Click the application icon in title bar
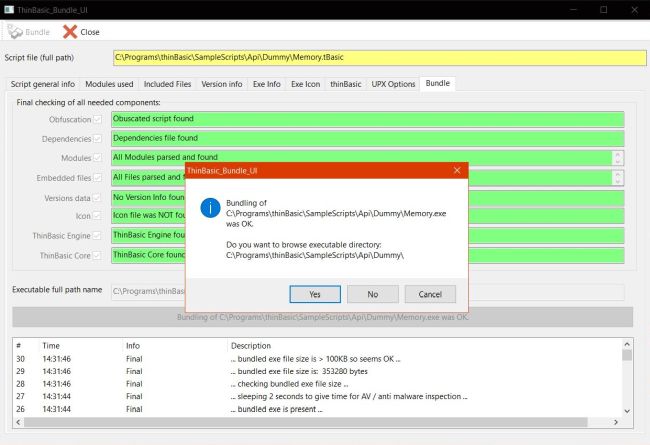 point(9,9)
